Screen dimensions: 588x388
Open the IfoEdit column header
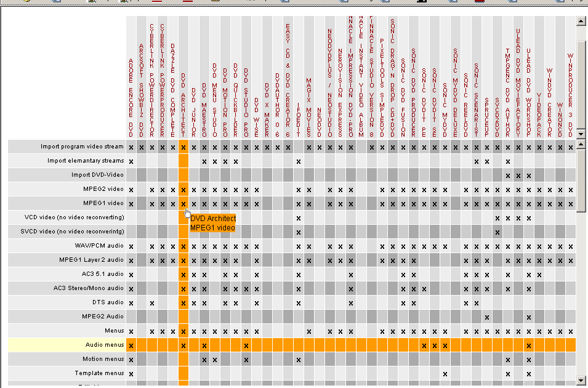(x=299, y=121)
